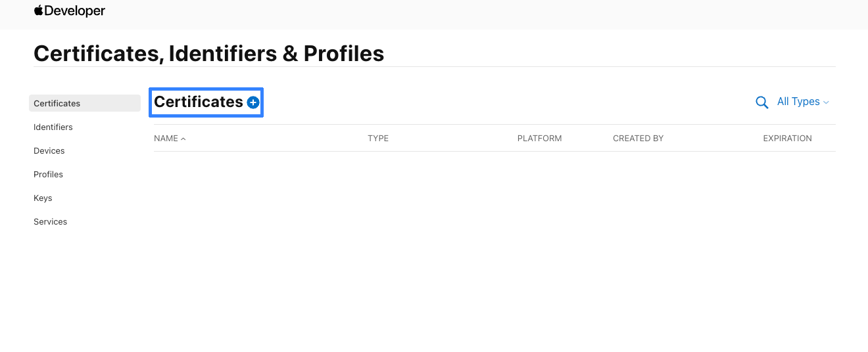This screenshot has width=868, height=352.
Task: Navigate to Keys in the sidebar
Action: (43, 198)
